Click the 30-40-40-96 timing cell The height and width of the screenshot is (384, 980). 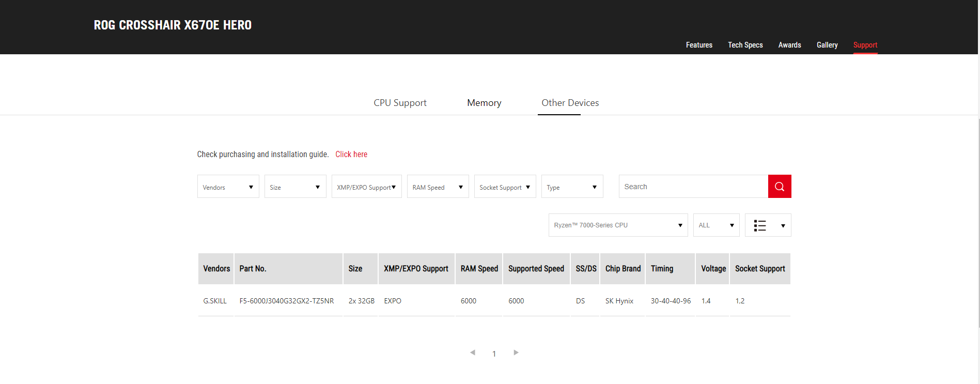click(671, 301)
